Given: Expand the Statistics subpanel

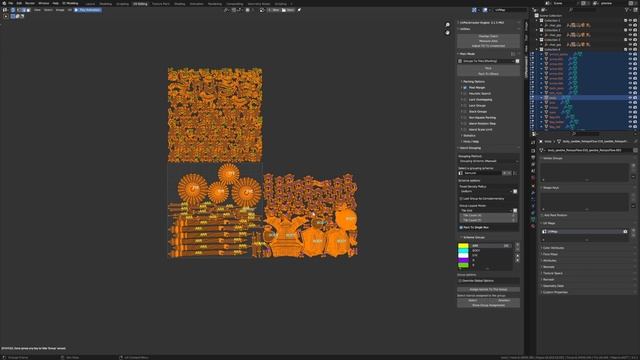Looking at the screenshot, I should click(469, 136).
